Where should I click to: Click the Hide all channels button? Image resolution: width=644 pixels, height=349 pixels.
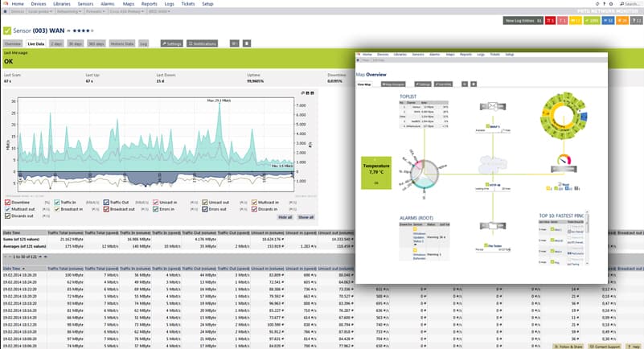[x=285, y=217]
